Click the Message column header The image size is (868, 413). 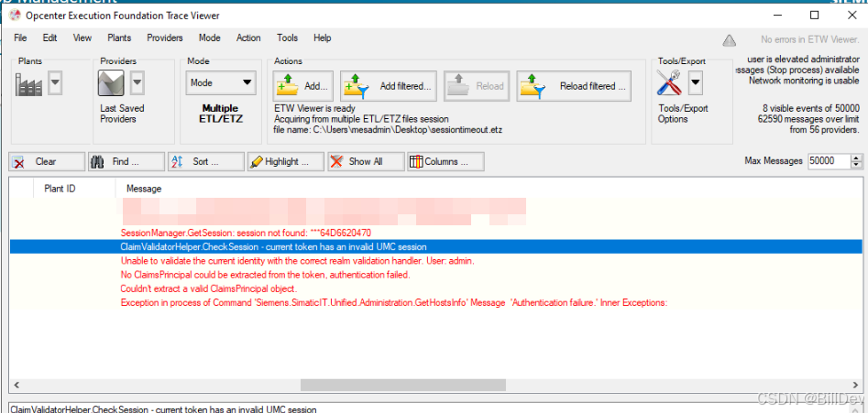[x=144, y=189]
